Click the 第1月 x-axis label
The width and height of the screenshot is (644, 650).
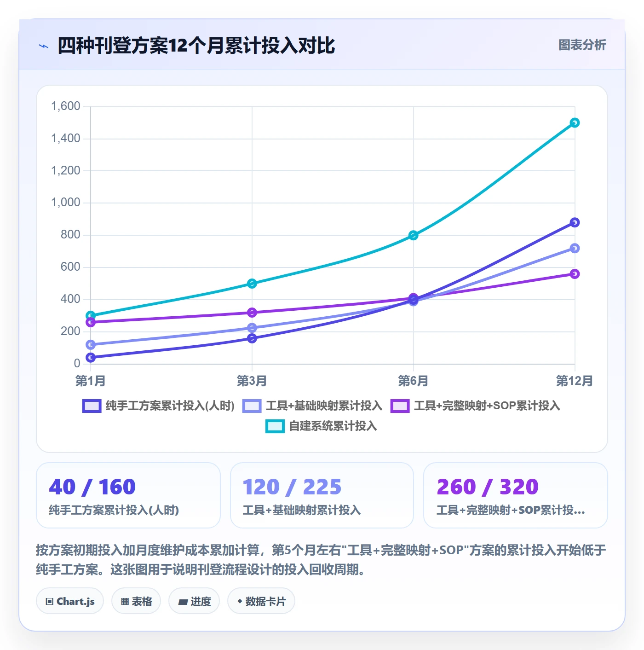[x=91, y=381]
